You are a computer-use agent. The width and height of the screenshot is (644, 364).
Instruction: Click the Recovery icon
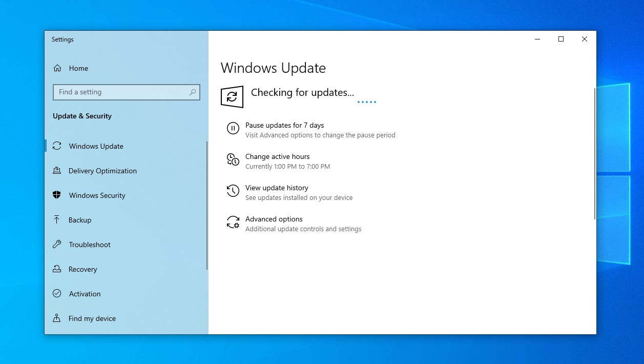(57, 269)
